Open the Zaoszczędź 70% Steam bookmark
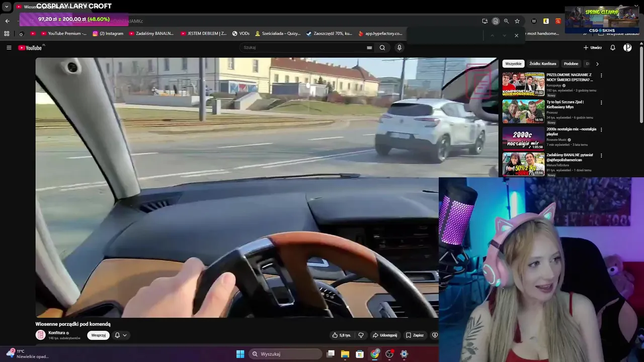Viewport: 644px width, 362px height. point(329,34)
